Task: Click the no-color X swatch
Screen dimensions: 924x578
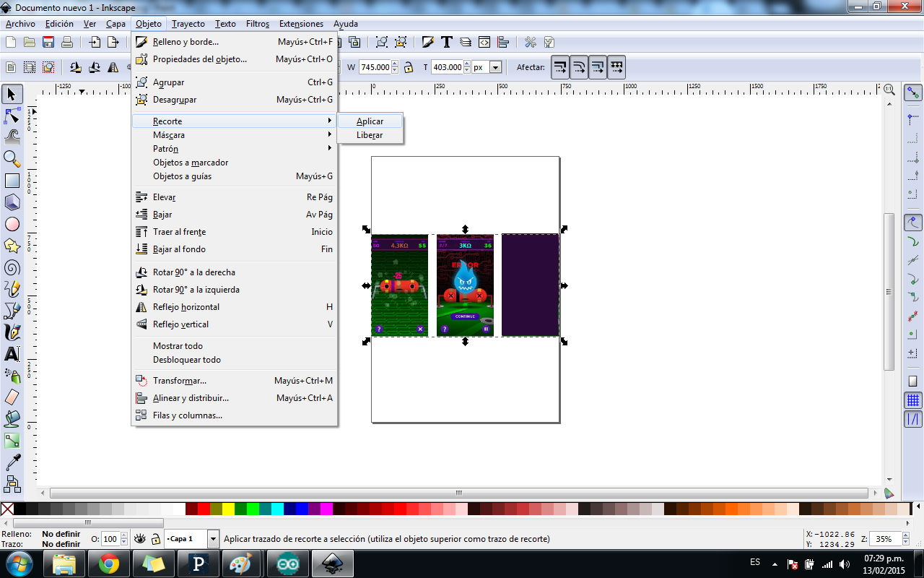Action: point(7,509)
